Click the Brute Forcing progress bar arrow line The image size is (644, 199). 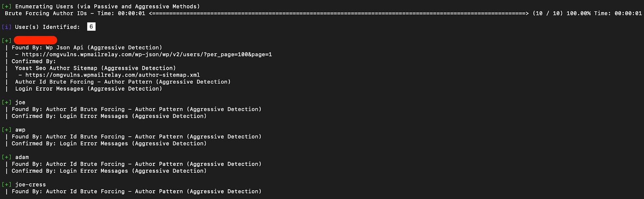339,14
